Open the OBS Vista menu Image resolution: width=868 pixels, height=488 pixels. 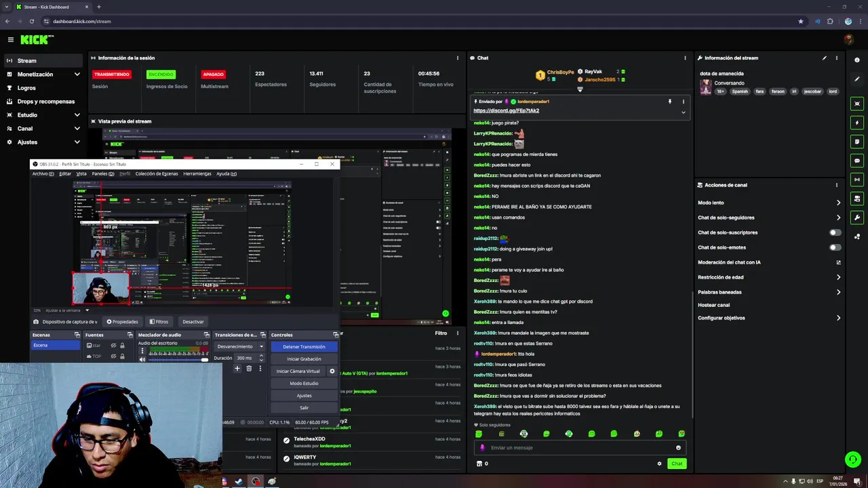[x=81, y=174]
